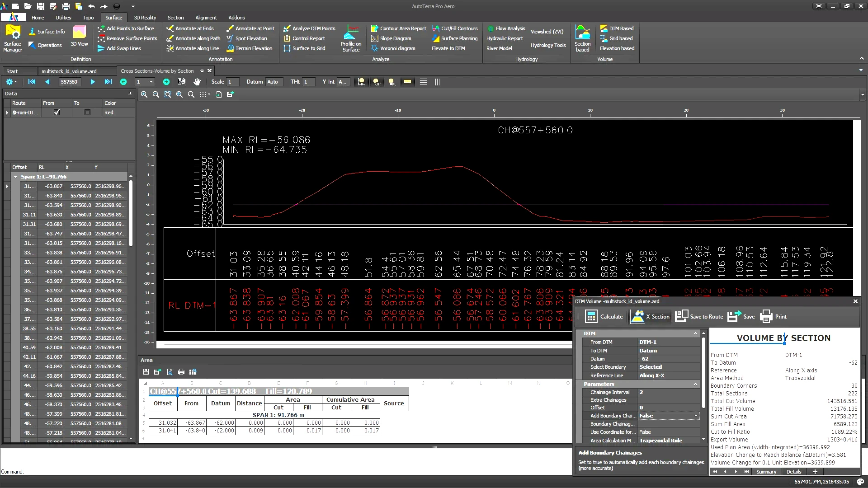This screenshot has width=868, height=488.
Task: Expand the $From-DT route row
Action: click(7, 113)
